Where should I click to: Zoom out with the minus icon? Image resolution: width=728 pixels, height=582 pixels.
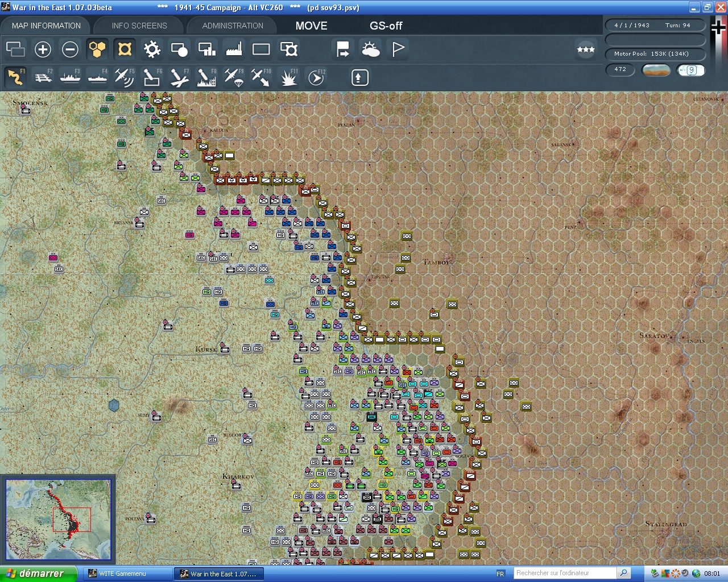[70, 49]
